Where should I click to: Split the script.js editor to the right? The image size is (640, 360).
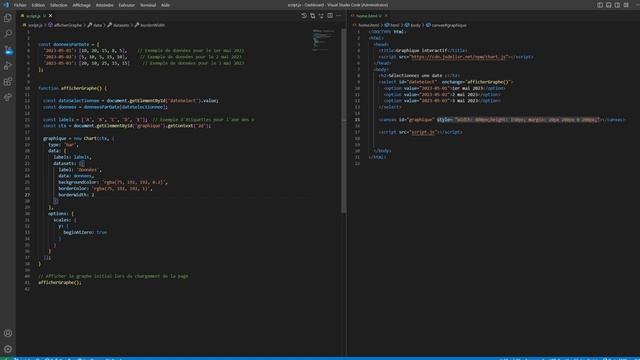pyautogui.click(x=330, y=16)
